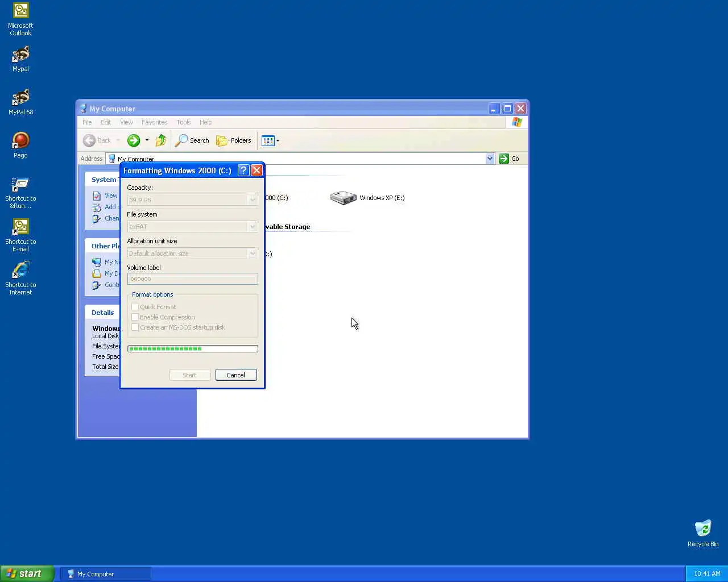Image resolution: width=728 pixels, height=582 pixels.
Task: Click the My Network Places sidebar icon
Action: pos(97,262)
